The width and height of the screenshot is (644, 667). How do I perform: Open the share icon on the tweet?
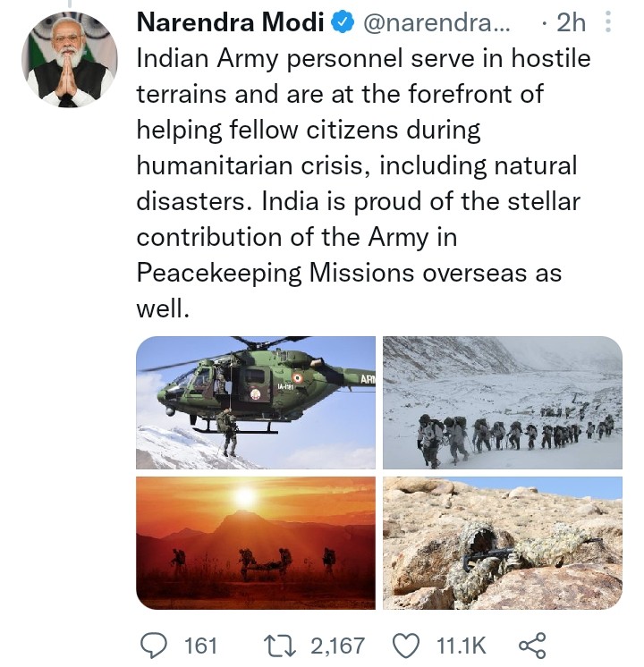(x=532, y=645)
